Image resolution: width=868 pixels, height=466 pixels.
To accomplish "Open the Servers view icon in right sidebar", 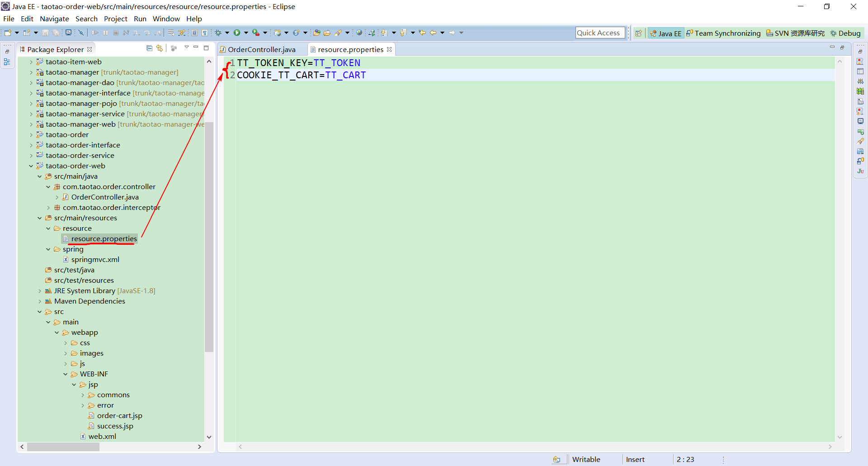I will pyautogui.click(x=860, y=81).
